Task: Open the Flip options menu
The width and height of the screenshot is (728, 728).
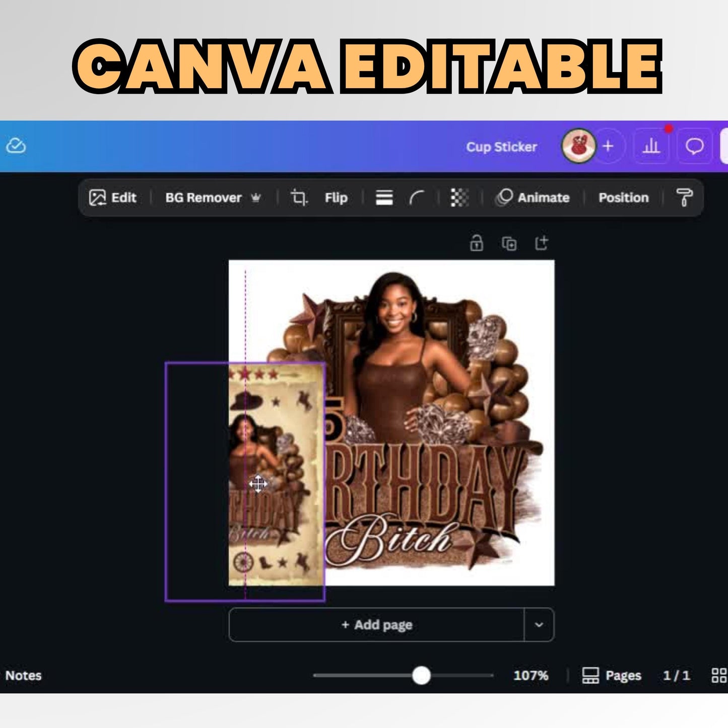Action: pos(336,197)
